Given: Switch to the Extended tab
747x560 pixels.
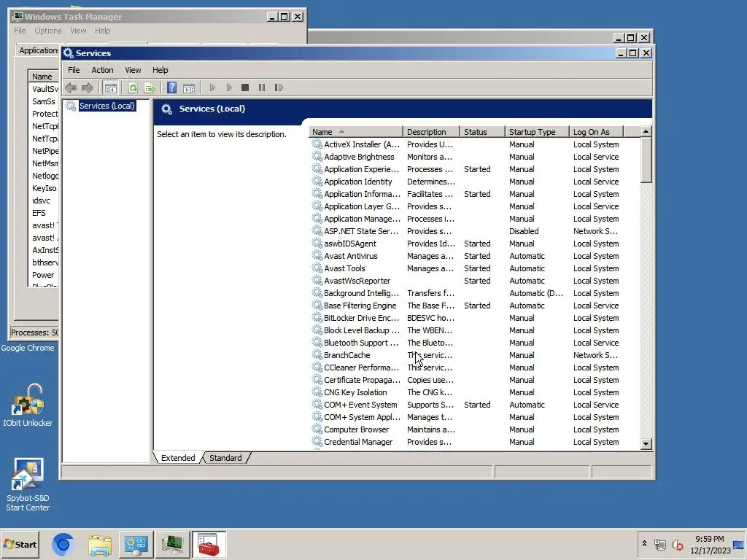Looking at the screenshot, I should click(x=178, y=458).
